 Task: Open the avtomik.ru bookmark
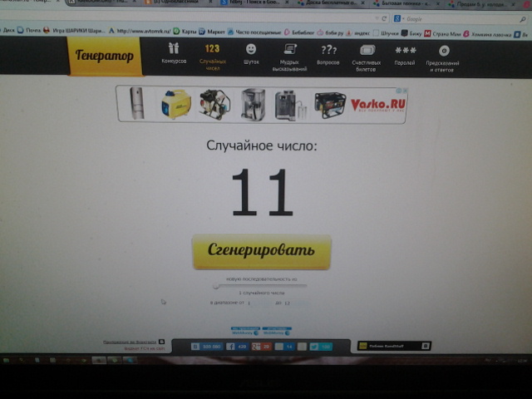(x=140, y=31)
